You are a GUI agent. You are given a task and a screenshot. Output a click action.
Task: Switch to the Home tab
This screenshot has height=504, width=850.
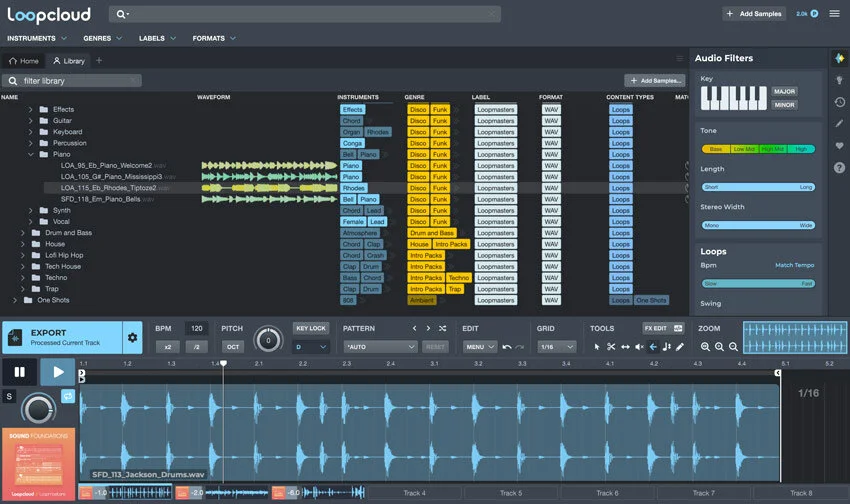(24, 61)
